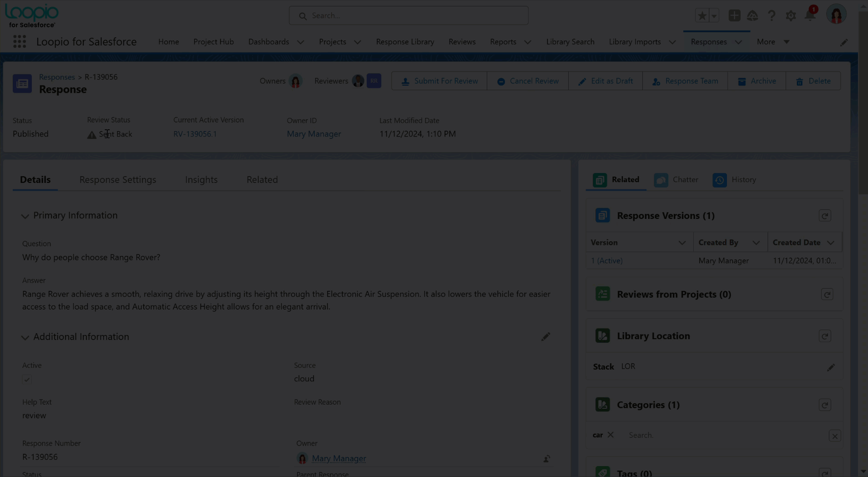This screenshot has width=868, height=477.
Task: Open the More navigation menu
Action: coord(773,41)
